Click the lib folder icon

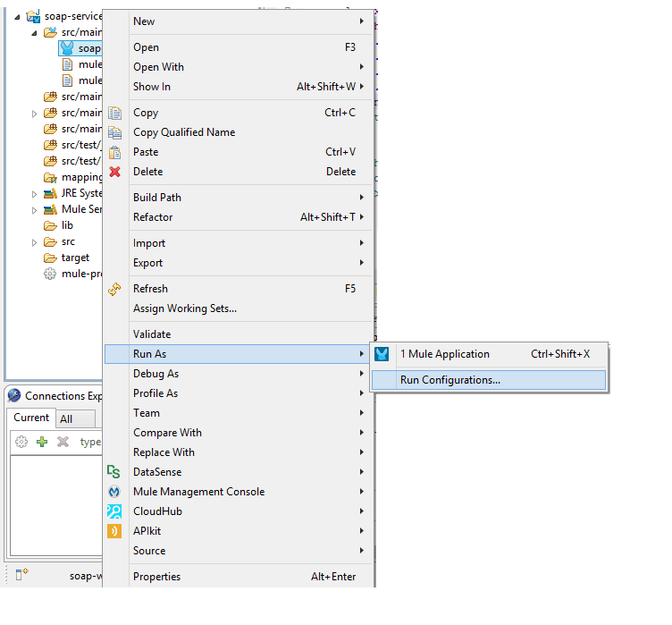(50, 225)
